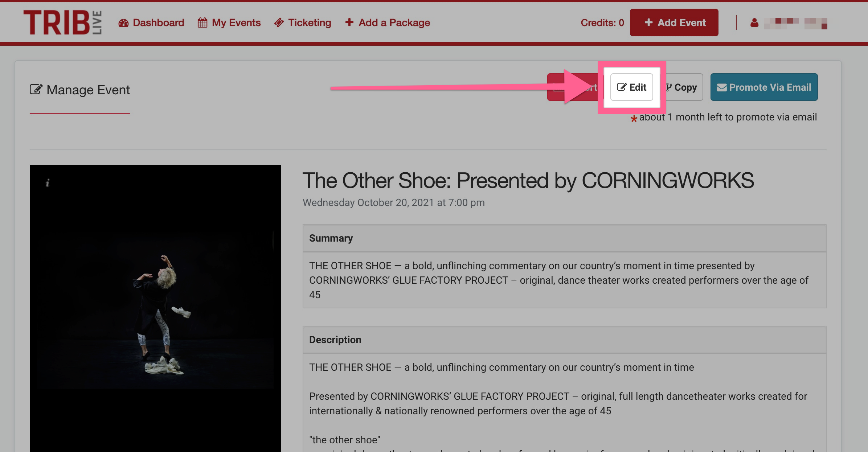This screenshot has height=452, width=868.
Task: Click the summary text mentioning GLUE FACTORY PROJECT
Action: point(559,280)
